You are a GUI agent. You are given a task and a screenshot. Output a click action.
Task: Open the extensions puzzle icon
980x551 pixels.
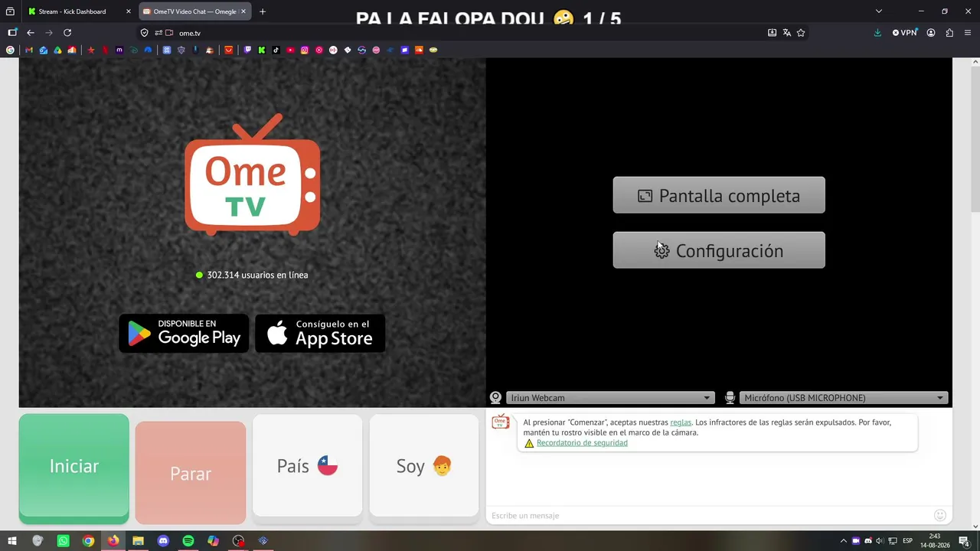tap(949, 33)
